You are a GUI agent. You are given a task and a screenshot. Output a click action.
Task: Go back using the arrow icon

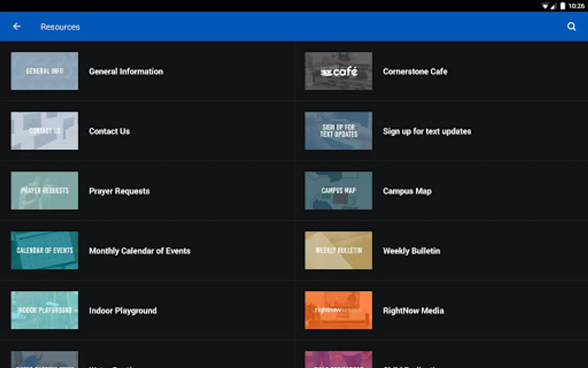tap(17, 27)
